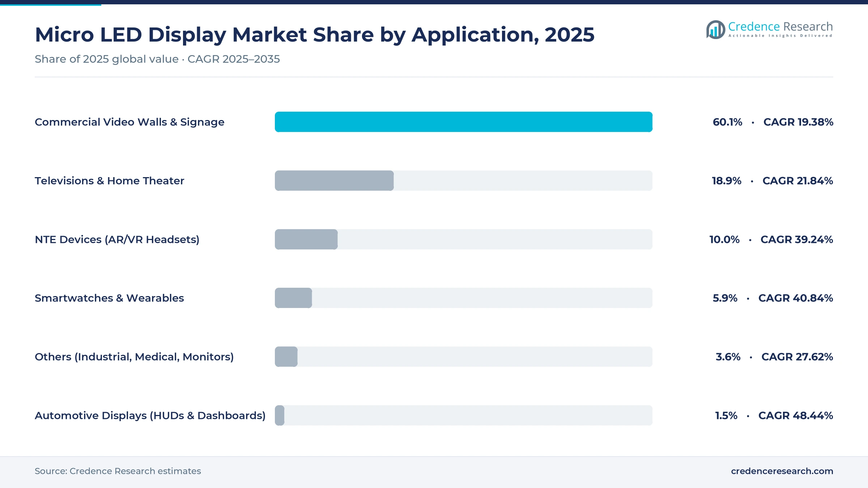The image size is (868, 488).
Task: Click the '60.1%' share value
Action: coord(727,122)
